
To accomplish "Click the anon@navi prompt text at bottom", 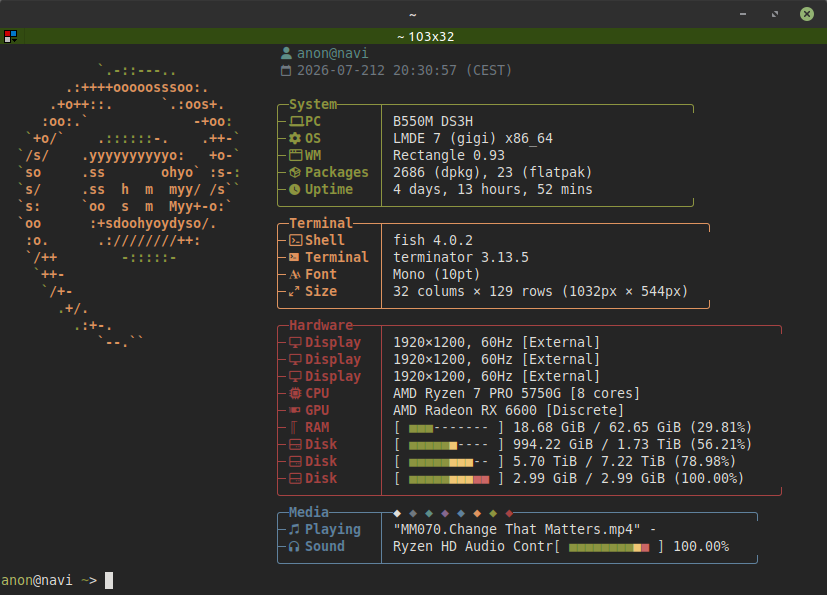I will click(x=37, y=580).
